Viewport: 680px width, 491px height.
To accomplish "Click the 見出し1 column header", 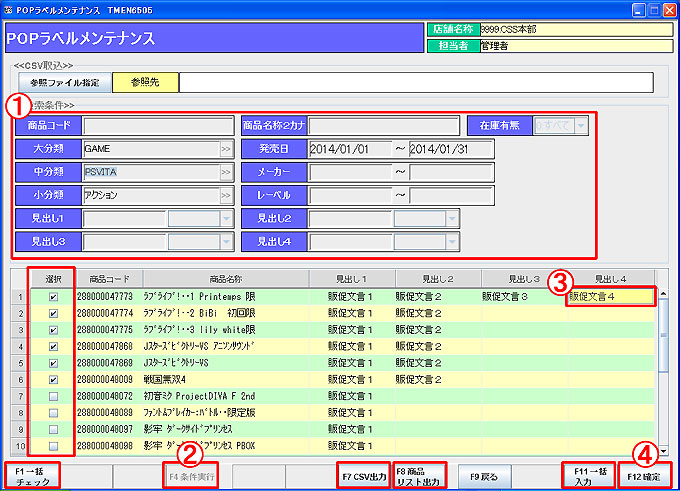I will point(351,279).
